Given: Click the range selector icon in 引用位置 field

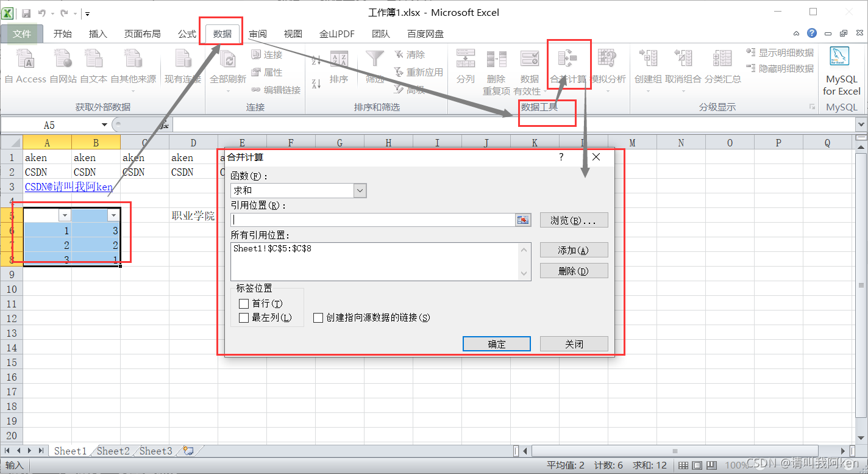Looking at the screenshot, I should coord(523,220).
